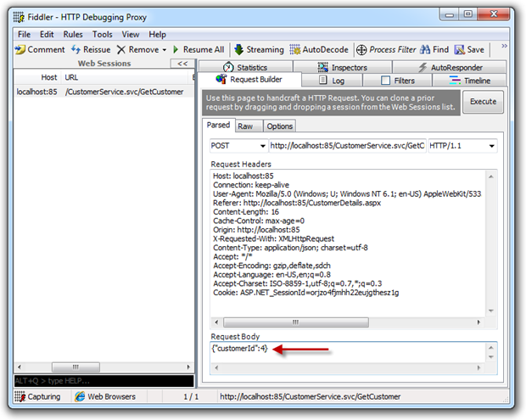Viewport: 526px width, 420px height.
Task: Click the Process Filter crosshair icon
Action: pyautogui.click(x=361, y=50)
